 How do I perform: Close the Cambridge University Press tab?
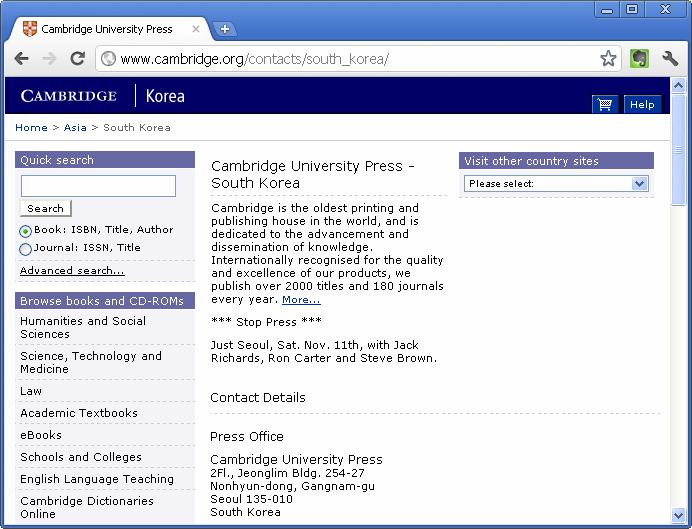[196, 29]
